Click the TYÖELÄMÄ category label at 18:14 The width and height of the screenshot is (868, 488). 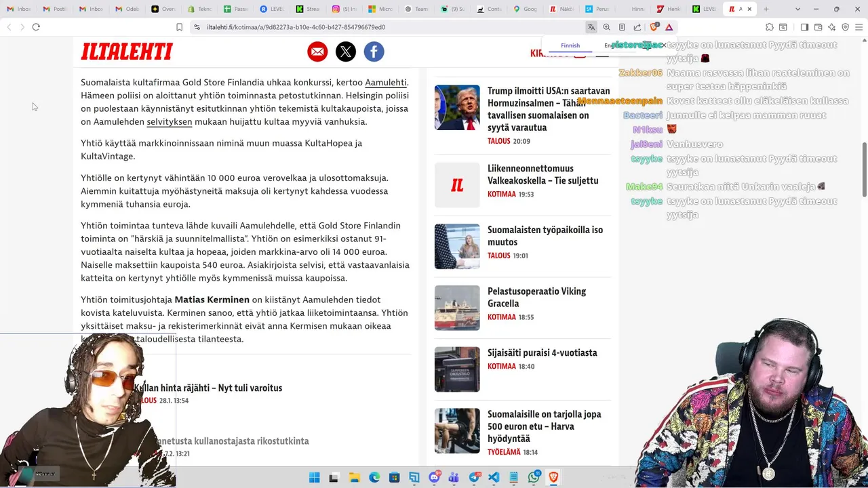point(504,453)
